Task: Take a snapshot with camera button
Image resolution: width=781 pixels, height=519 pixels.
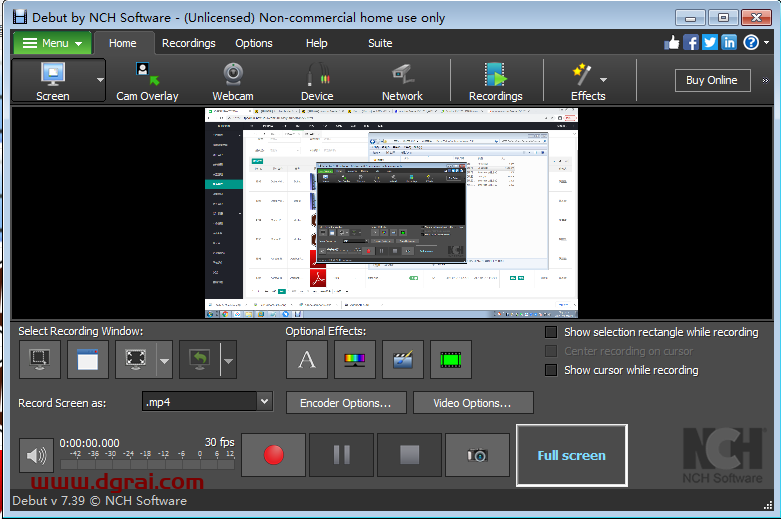Action: pyautogui.click(x=477, y=455)
